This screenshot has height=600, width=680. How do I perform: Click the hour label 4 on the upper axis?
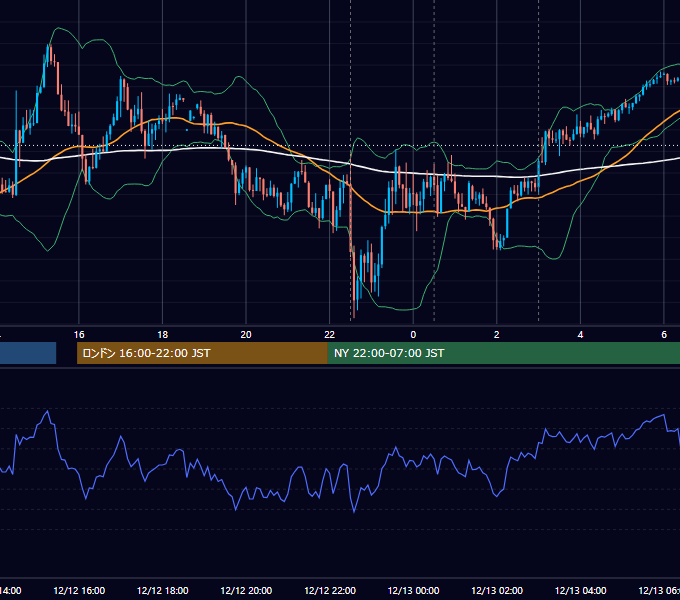580,335
